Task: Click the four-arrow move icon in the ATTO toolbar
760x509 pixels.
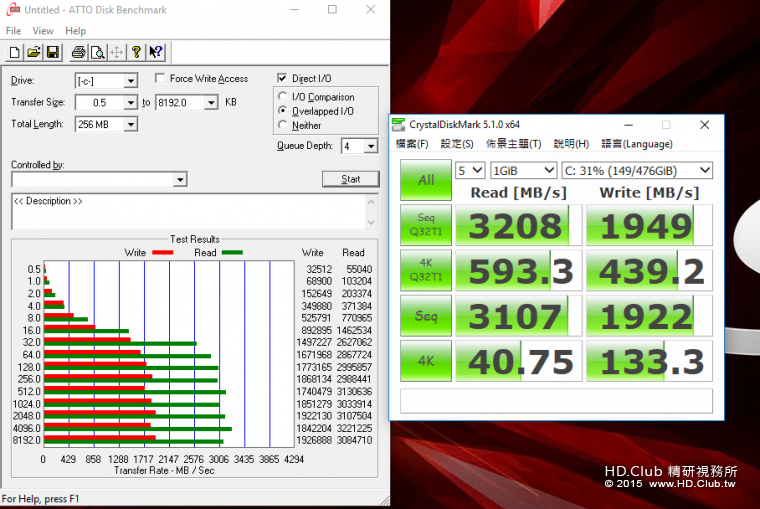Action: point(116,52)
